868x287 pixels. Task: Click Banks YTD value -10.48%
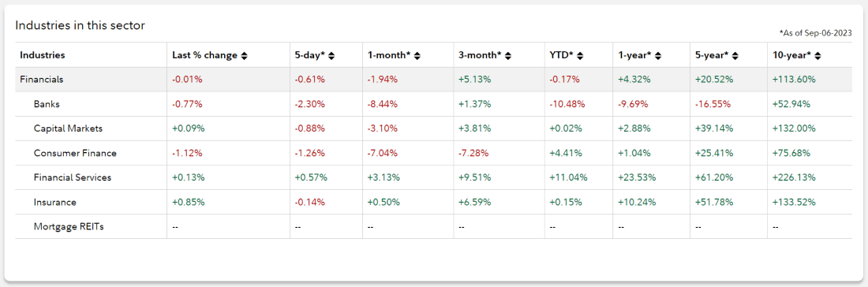click(x=567, y=104)
